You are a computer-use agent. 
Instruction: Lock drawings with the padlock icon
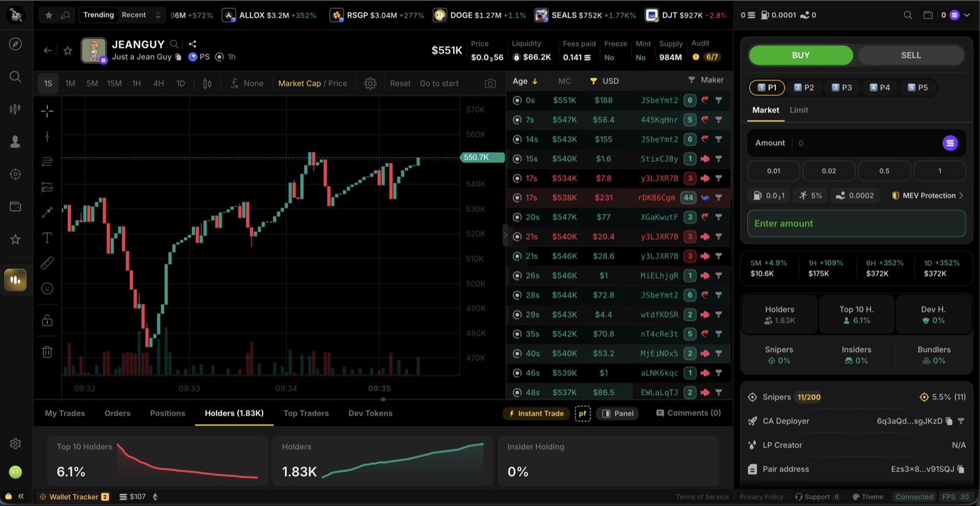point(47,320)
